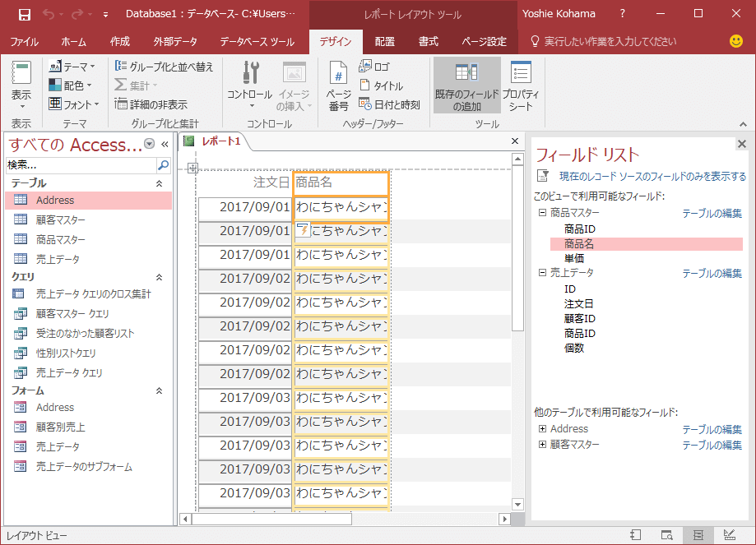The image size is (756, 545).
Task: Open the ファイル tab
Action: pos(24,42)
